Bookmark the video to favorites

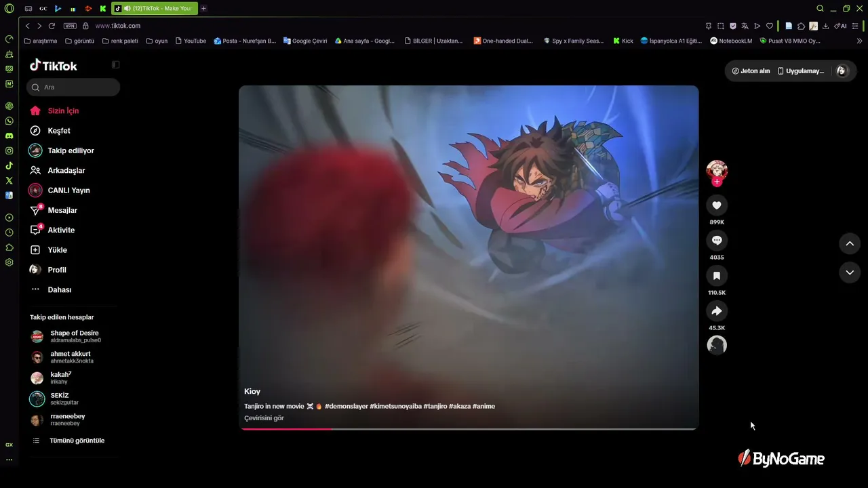(x=717, y=276)
